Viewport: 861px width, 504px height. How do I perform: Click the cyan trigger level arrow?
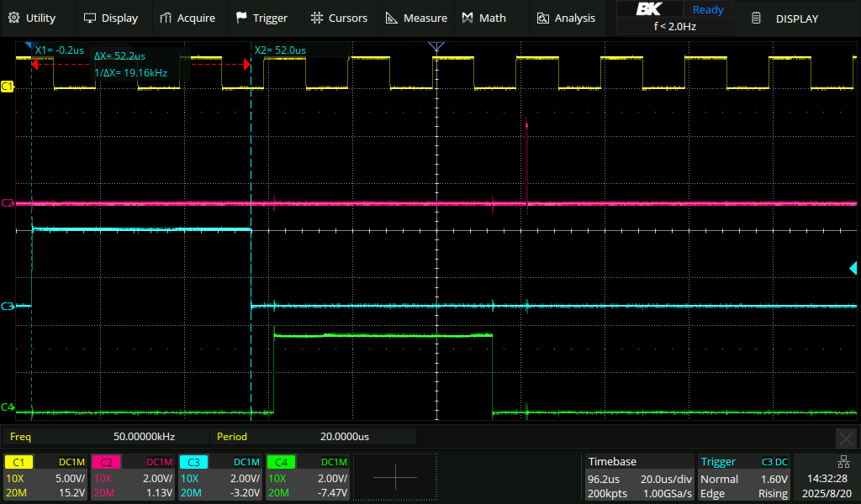point(853,268)
